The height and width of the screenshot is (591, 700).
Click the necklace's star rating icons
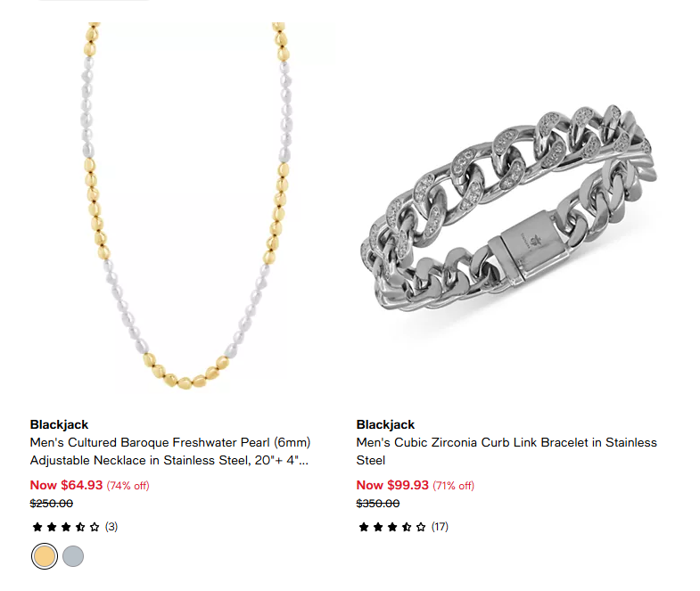tap(66, 527)
